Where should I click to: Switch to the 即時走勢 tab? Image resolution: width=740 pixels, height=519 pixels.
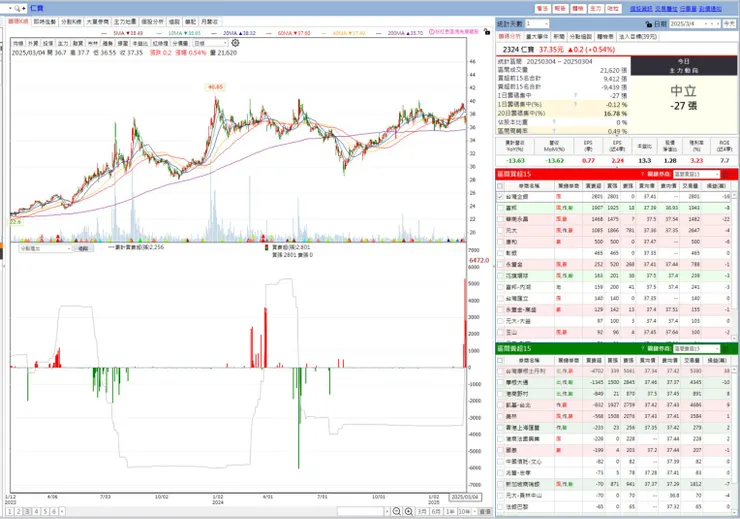45,22
